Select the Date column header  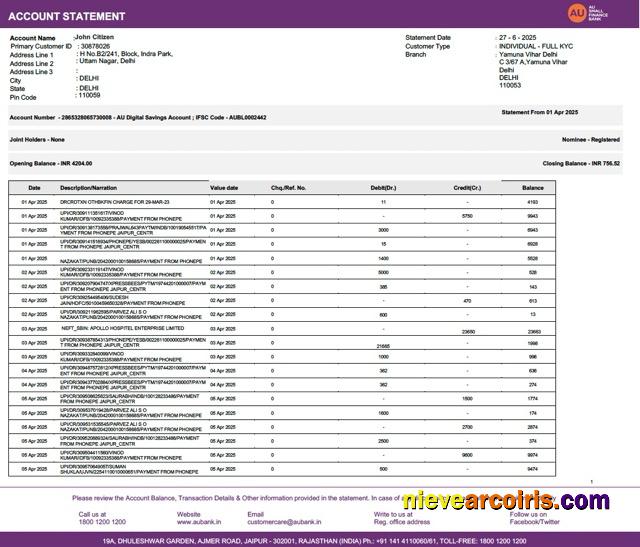pos(34,187)
